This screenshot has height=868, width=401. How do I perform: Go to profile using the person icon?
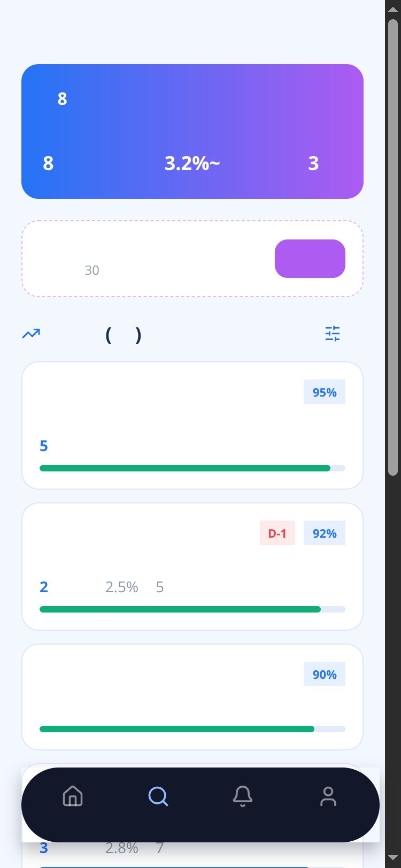[328, 796]
